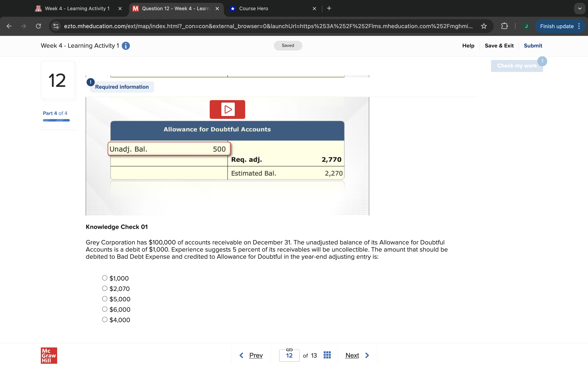Reload the page with refresh icon

[38, 26]
